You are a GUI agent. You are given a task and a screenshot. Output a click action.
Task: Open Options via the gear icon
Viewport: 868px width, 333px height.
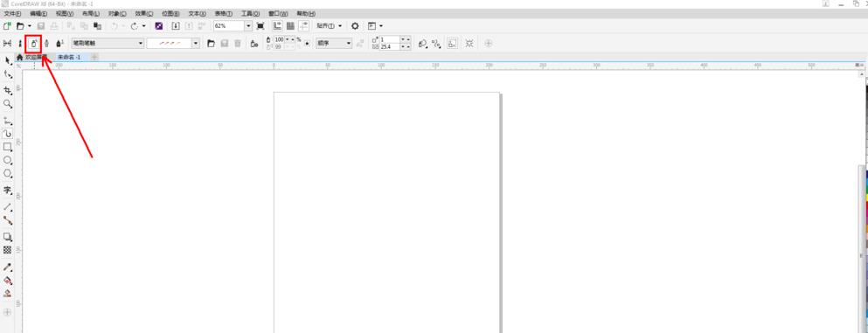click(356, 26)
